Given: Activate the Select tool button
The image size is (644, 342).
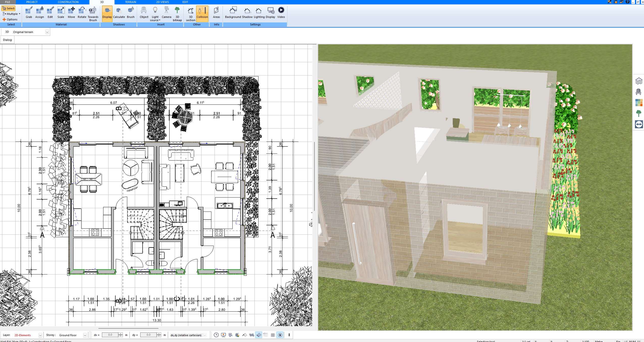Looking at the screenshot, I should tap(8, 8).
